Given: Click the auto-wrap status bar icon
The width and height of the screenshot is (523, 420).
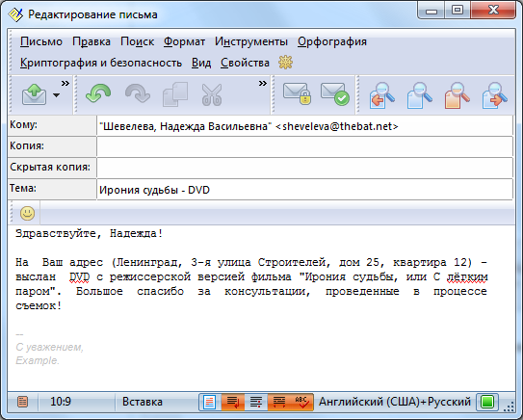Looking at the screenshot, I should coord(233,402).
